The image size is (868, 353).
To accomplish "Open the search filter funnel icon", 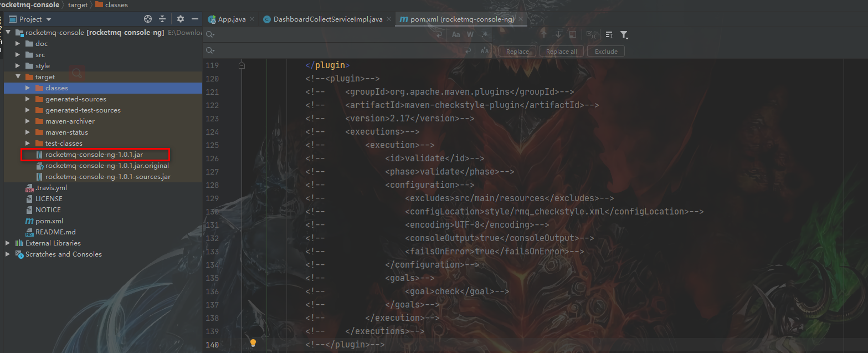I will click(624, 35).
